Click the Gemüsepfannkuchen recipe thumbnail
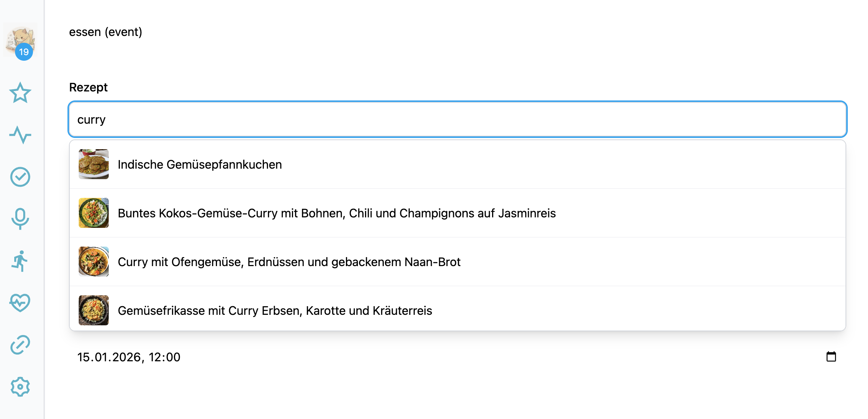The width and height of the screenshot is (868, 419). 94,164
